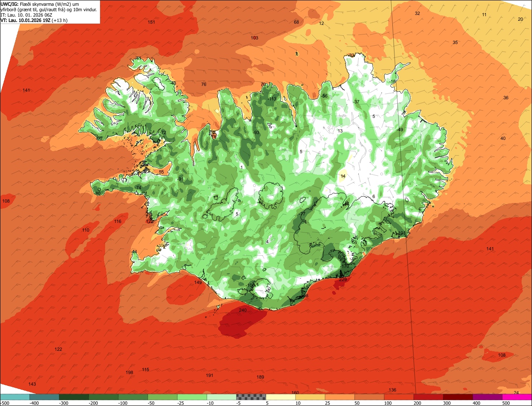Pick legend swatch between 5 and 10
532x406 pixels.
(x=281, y=397)
